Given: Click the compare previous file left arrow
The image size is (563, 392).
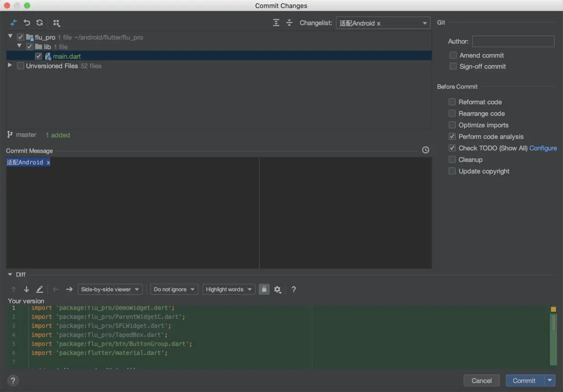Looking at the screenshot, I should coord(56,289).
